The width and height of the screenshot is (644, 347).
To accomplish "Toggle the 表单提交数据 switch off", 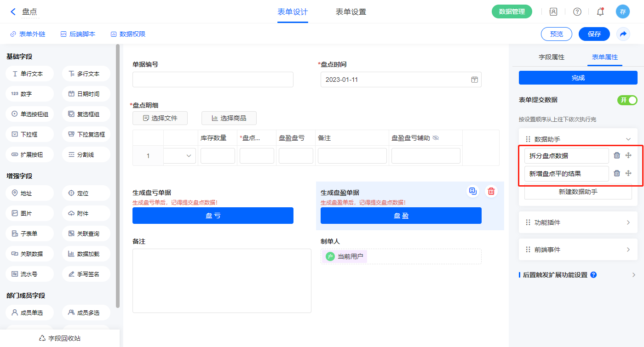I will coord(627,100).
